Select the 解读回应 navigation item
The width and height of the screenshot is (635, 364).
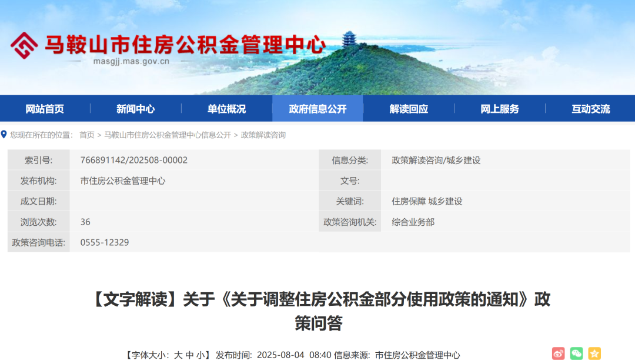coord(408,108)
